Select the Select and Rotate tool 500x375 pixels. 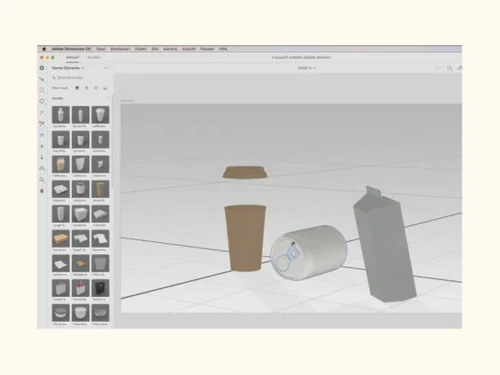(x=42, y=101)
